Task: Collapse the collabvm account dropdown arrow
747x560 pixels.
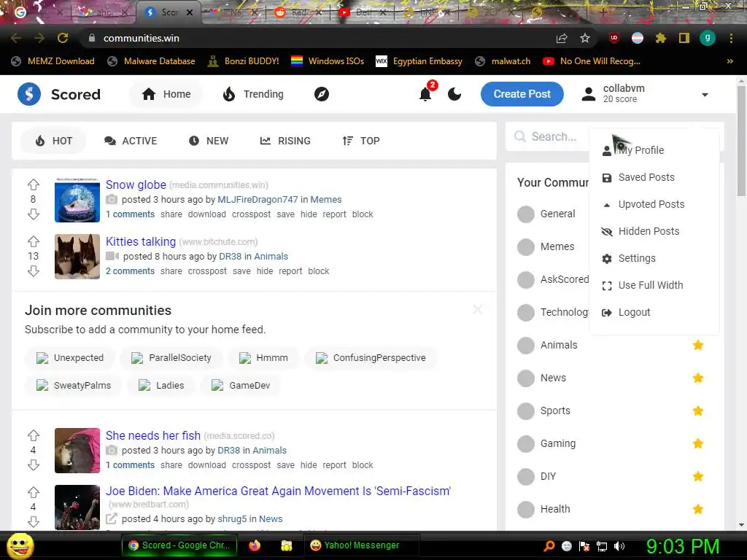Action: tap(705, 95)
